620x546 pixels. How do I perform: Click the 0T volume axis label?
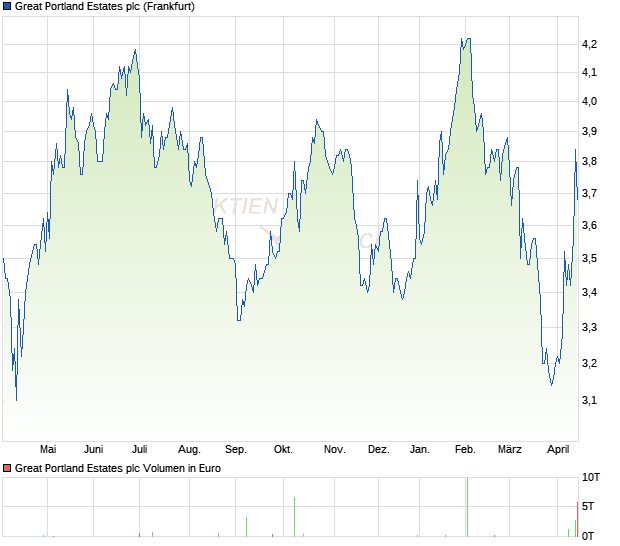pyautogui.click(x=588, y=536)
